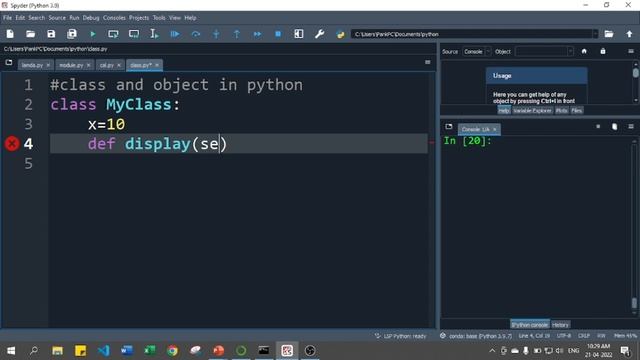Screen dimensions: 640x360
Task: Execute current line with Step Over icon
Action: (x=196, y=34)
